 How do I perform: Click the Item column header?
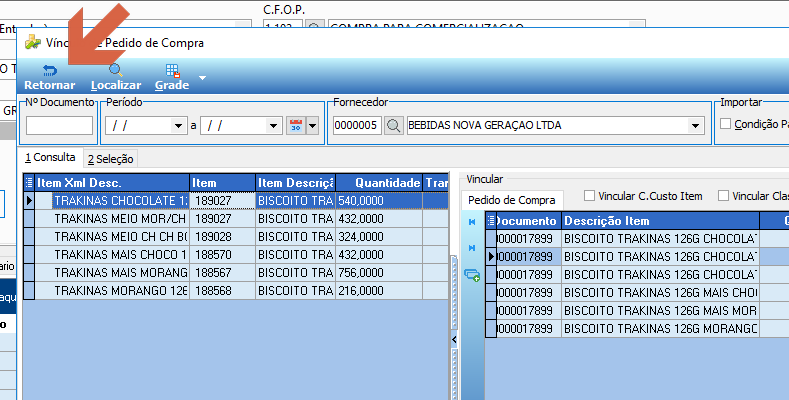(222, 183)
